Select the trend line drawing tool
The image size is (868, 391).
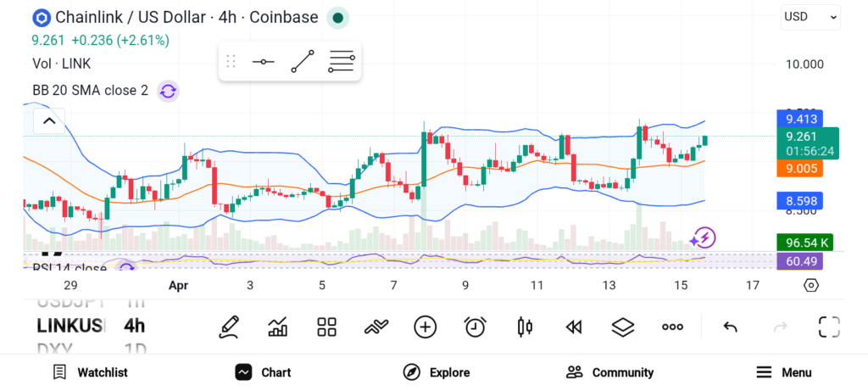tap(303, 62)
